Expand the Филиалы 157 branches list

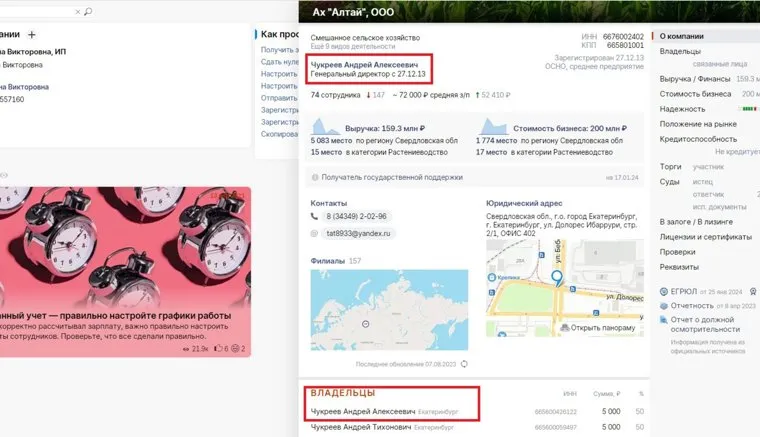[336, 260]
